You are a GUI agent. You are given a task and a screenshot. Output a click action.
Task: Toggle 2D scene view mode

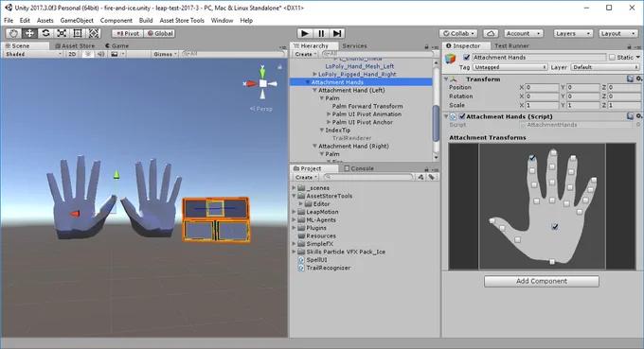coord(72,54)
